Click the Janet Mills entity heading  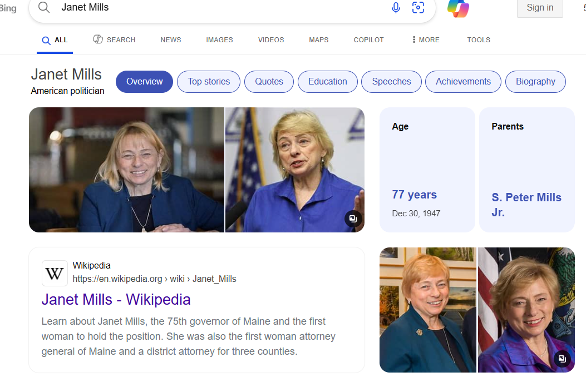(x=66, y=75)
